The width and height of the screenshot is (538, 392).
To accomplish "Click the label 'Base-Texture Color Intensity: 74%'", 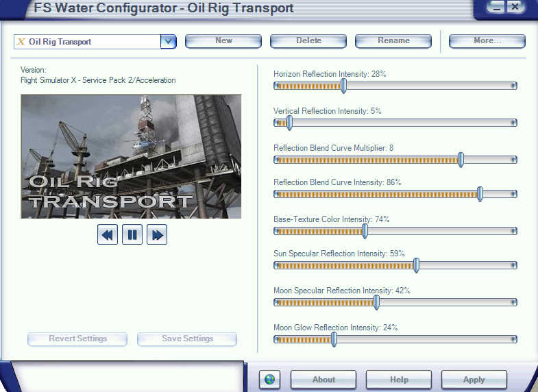I will coord(332,219).
